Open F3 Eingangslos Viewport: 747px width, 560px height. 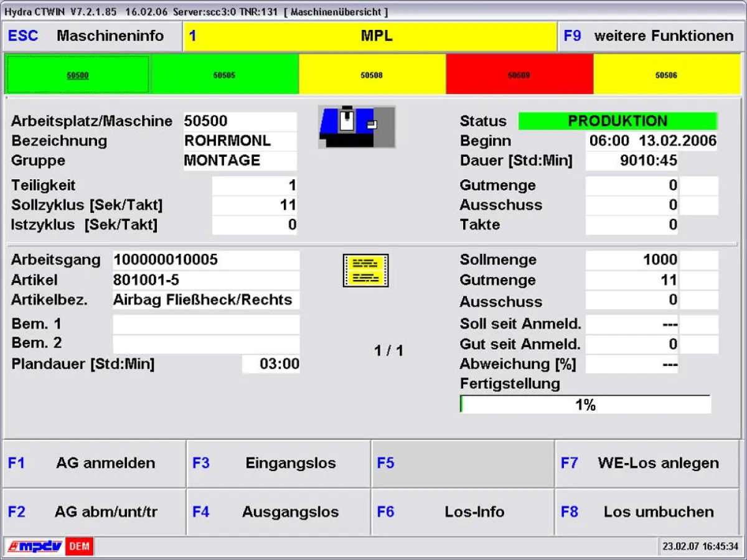[278, 464]
